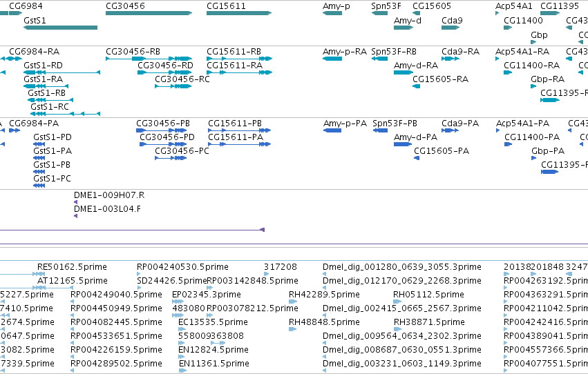Open the Amy-p-RA transcript label
The height and width of the screenshot is (374, 588).
click(x=345, y=52)
